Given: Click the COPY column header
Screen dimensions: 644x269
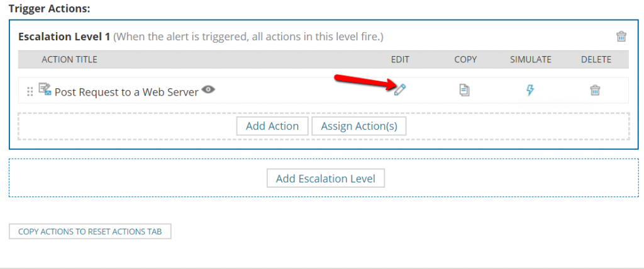Looking at the screenshot, I should click(x=465, y=60).
